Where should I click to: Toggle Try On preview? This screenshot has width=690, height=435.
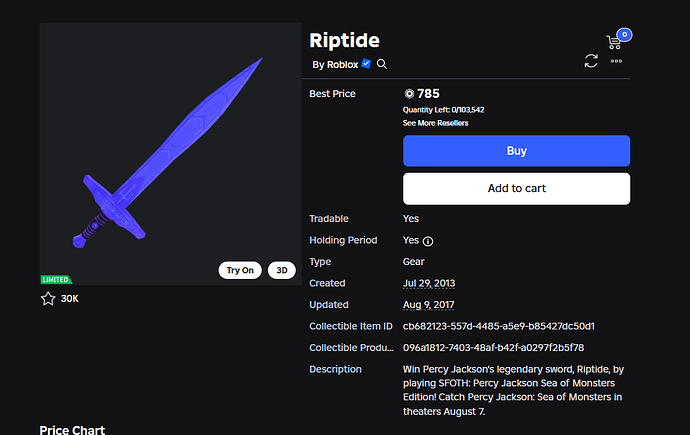coord(240,270)
